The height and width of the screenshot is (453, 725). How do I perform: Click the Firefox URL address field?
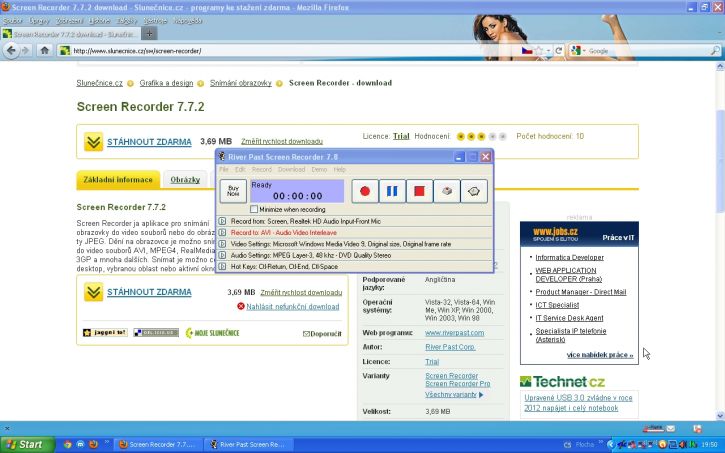pyautogui.click(x=296, y=51)
